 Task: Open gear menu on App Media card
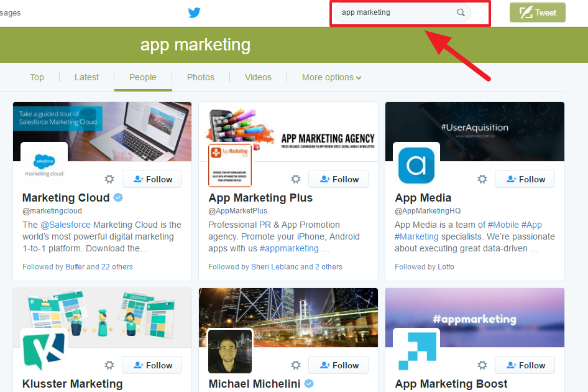point(482,179)
